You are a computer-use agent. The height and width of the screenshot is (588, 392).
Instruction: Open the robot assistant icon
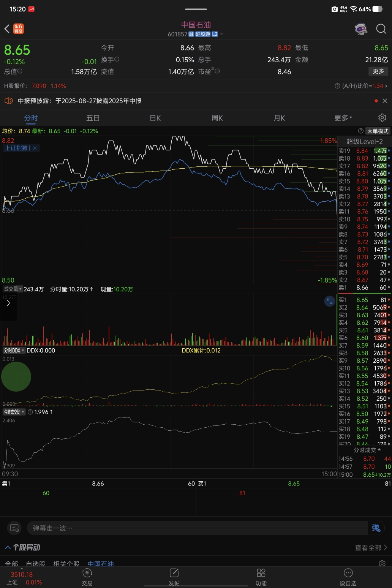(361, 29)
